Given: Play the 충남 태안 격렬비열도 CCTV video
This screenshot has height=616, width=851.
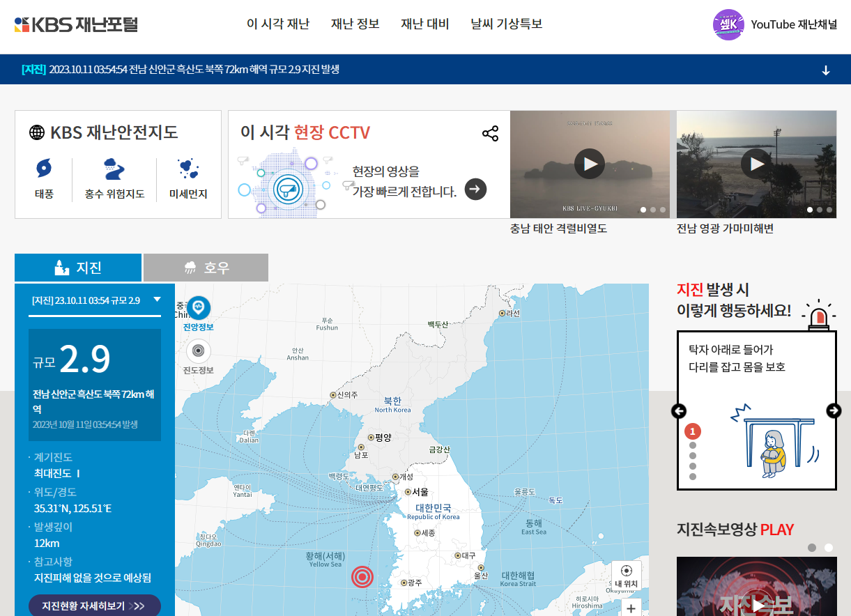Looking at the screenshot, I should pyautogui.click(x=590, y=164).
